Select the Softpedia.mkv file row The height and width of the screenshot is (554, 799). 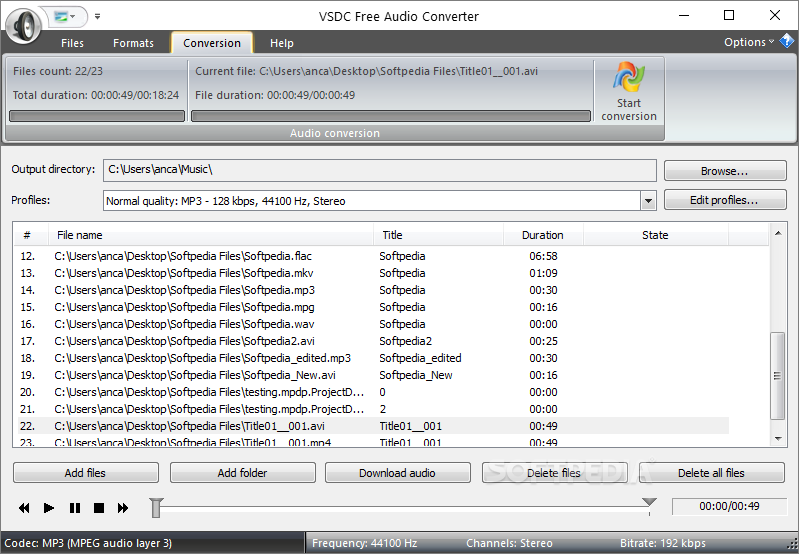(373, 273)
